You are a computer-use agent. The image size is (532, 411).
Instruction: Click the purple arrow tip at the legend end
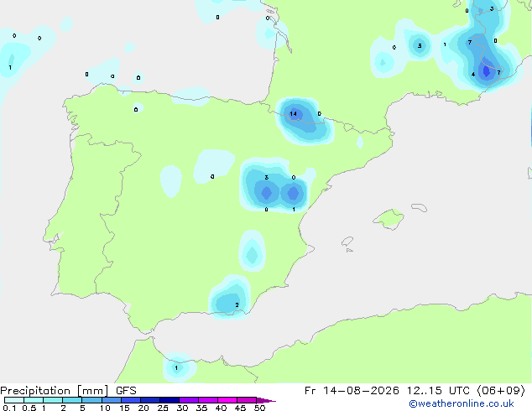tap(266, 400)
